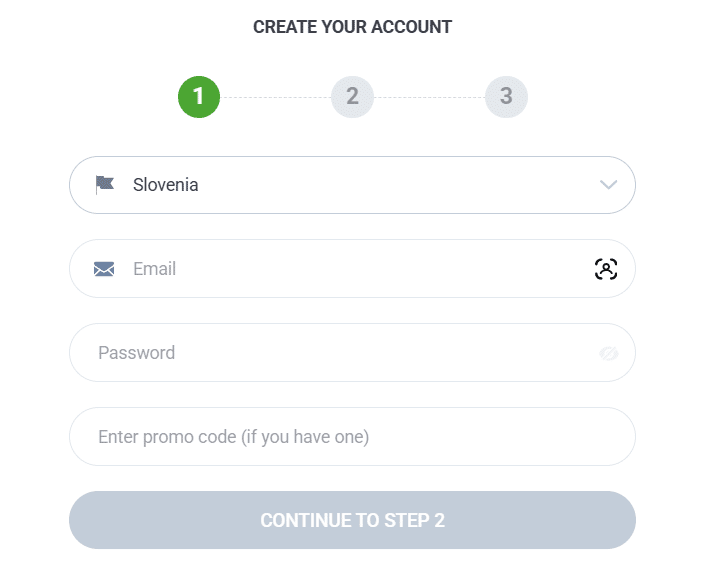The height and width of the screenshot is (575, 713).
Task: Click the Slovenia text label
Action: click(166, 185)
